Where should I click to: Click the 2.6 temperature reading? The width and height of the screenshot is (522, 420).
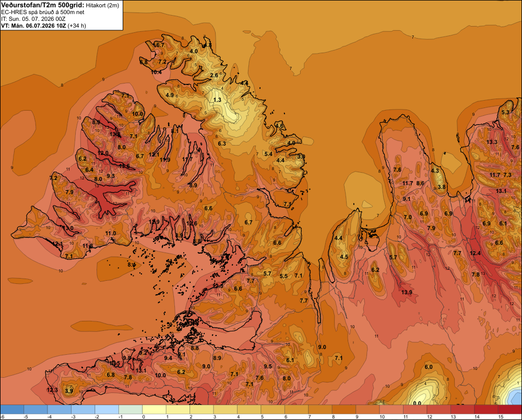pos(214,75)
